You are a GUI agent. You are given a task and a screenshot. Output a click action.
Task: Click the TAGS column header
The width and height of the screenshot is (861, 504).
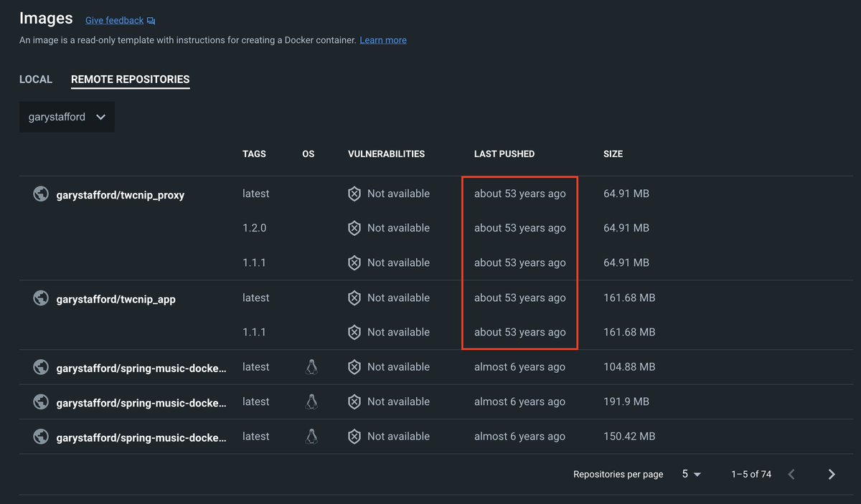click(x=254, y=154)
